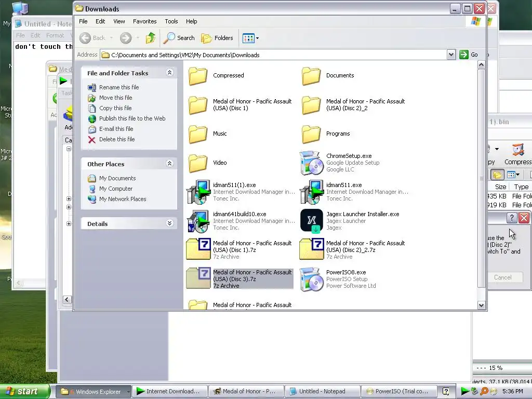The image size is (532, 399).
Task: Click scroll up arrow in file list
Action: [x=481, y=65]
